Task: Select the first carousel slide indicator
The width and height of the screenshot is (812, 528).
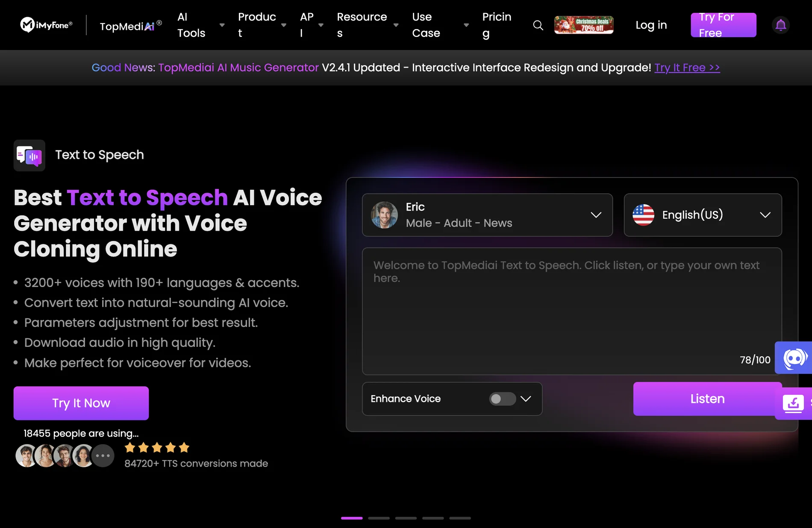Action: [352, 518]
